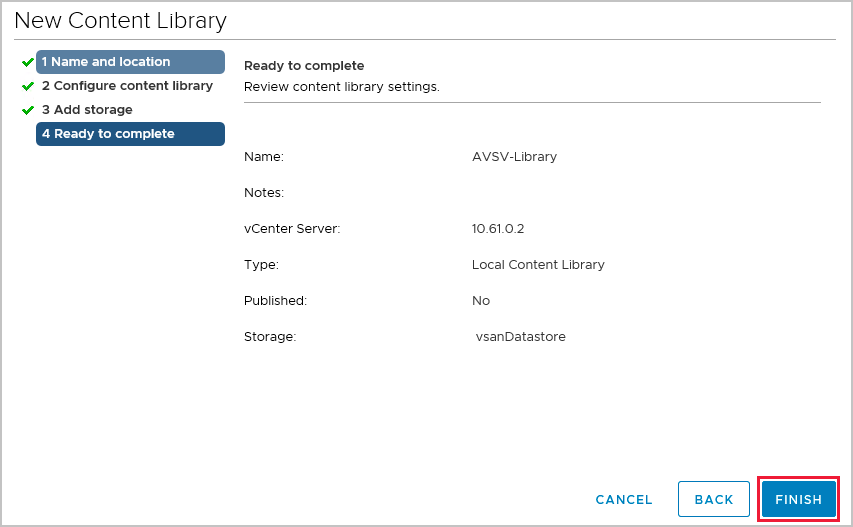Click the Notes label
This screenshot has width=853, height=527.
click(264, 193)
